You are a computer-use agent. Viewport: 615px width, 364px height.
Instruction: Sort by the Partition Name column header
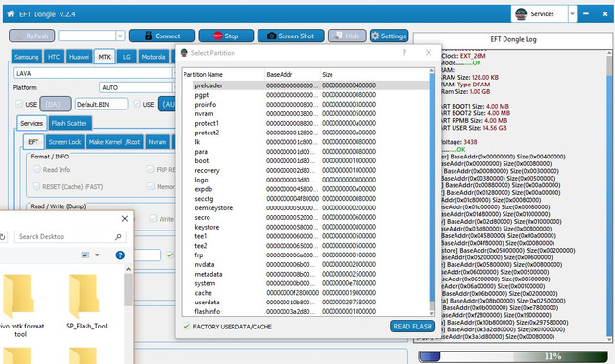point(224,75)
